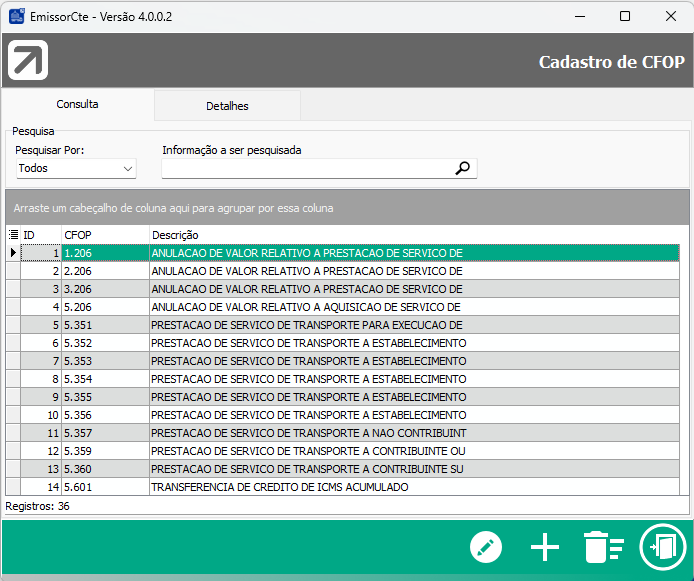Click the pencil edit icon
The width and height of the screenshot is (694, 581).
click(486, 548)
